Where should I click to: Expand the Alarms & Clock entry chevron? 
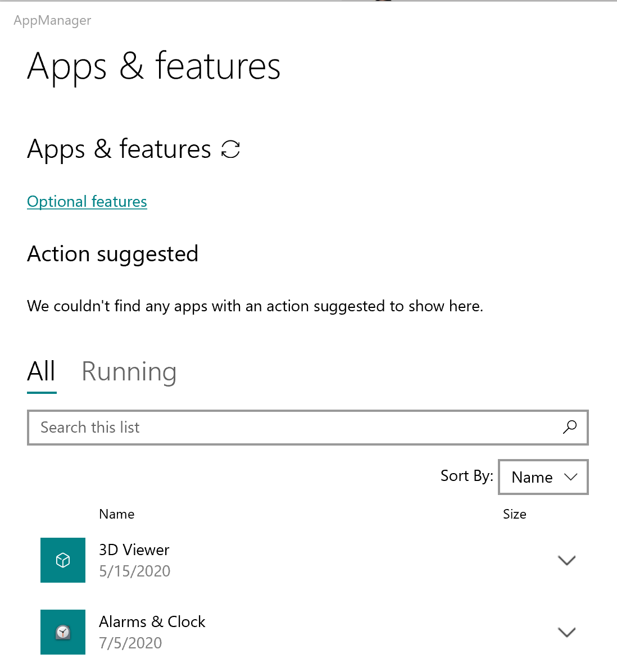(566, 632)
